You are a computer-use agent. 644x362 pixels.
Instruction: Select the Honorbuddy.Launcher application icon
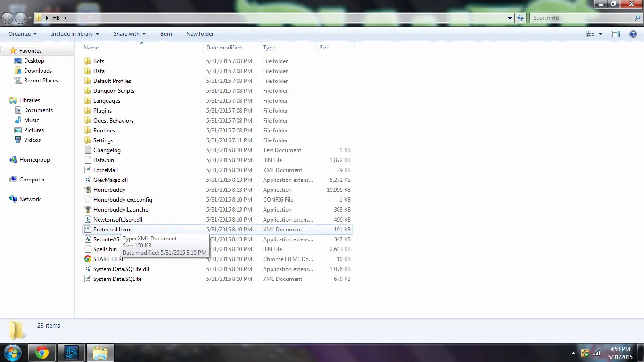pos(87,210)
